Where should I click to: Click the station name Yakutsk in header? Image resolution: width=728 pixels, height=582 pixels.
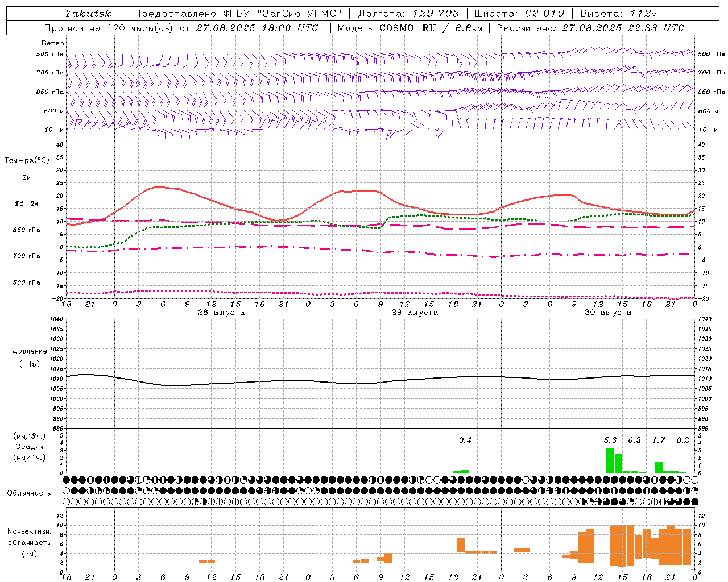click(88, 14)
